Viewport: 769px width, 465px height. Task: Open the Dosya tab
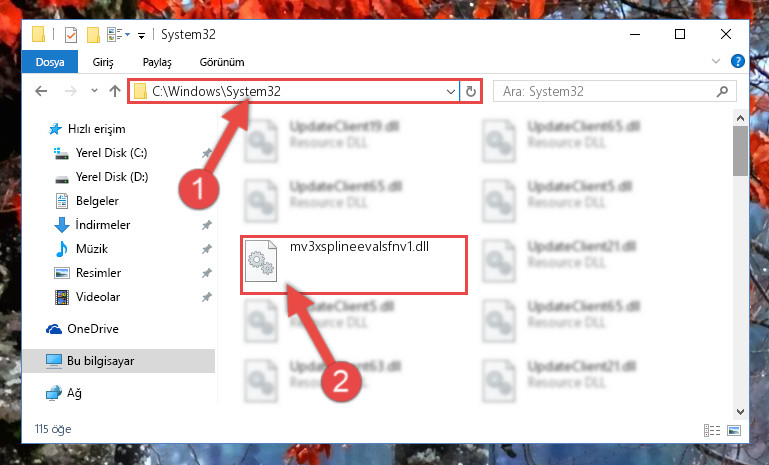click(50, 62)
